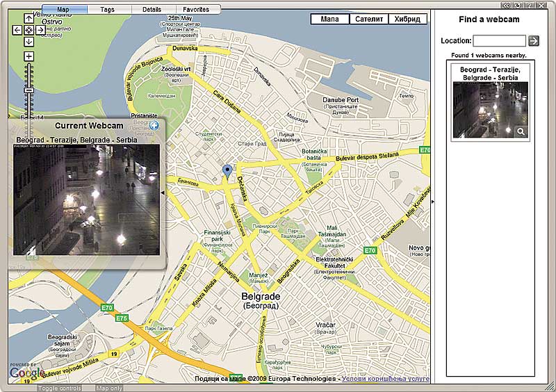Click the refresh icon in title bar
Screen dimensions: 556x392
pos(517,5)
